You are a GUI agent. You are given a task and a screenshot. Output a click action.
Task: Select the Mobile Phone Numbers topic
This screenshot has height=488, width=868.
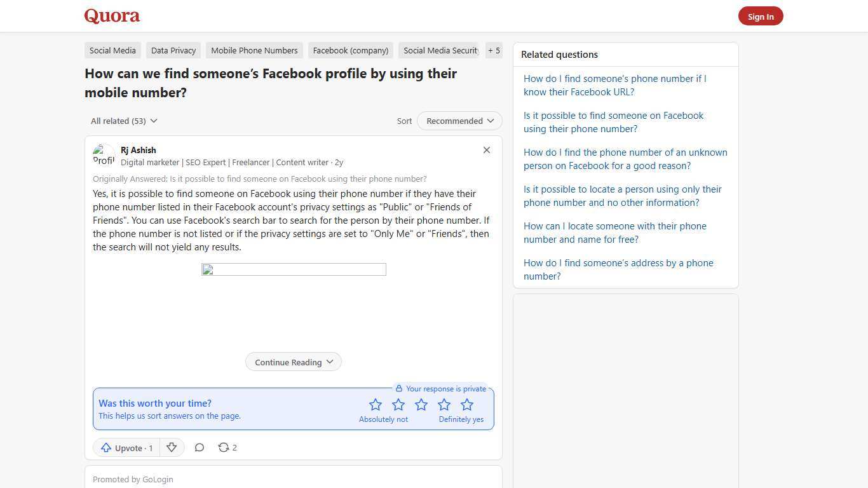(254, 50)
